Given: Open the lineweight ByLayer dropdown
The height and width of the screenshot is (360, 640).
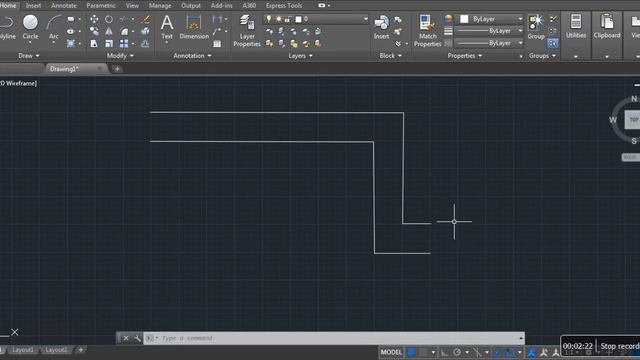Looking at the screenshot, I should point(520,31).
